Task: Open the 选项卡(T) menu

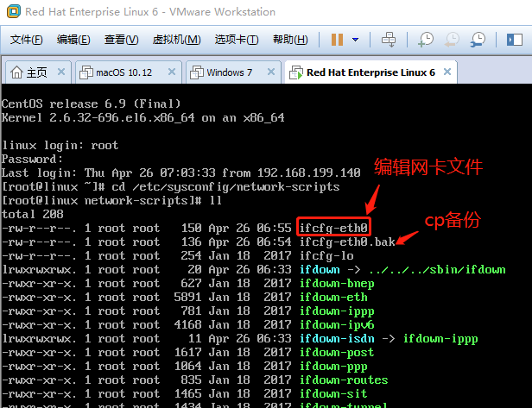Action: [x=237, y=40]
